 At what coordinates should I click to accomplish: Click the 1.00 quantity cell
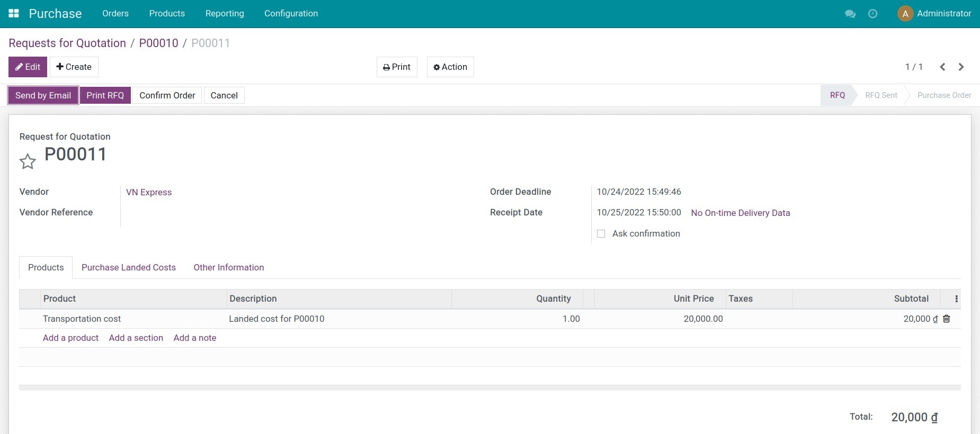pyautogui.click(x=517, y=319)
